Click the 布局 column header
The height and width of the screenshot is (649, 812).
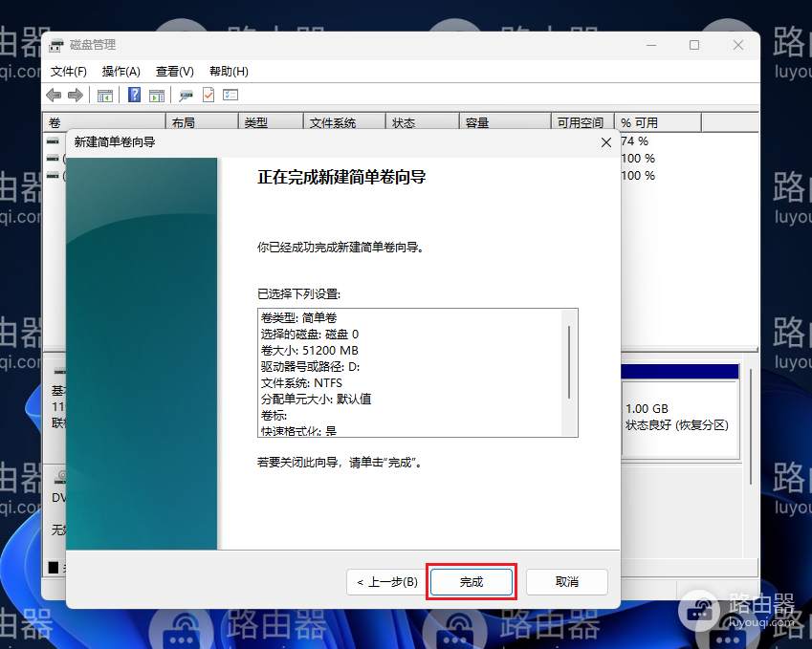pos(202,122)
